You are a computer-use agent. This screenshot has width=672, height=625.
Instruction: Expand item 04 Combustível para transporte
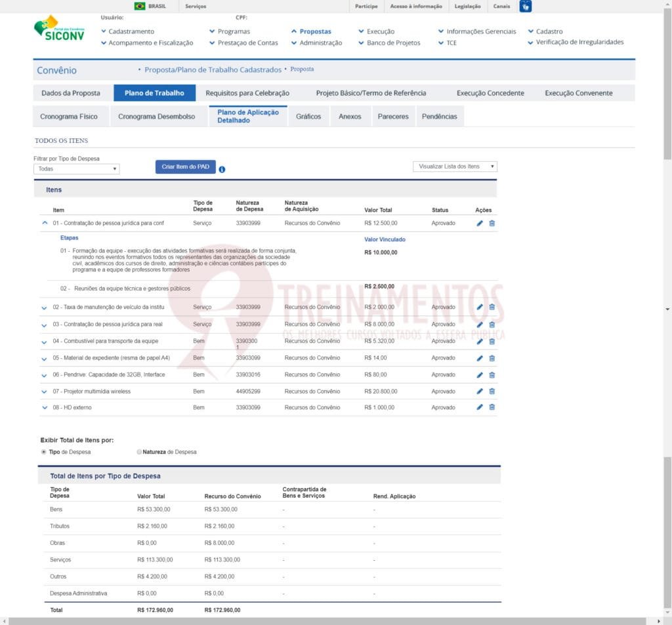[x=45, y=341]
